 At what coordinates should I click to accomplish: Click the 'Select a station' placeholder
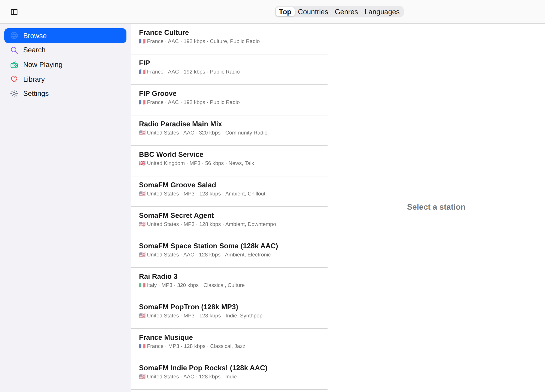[x=436, y=207]
